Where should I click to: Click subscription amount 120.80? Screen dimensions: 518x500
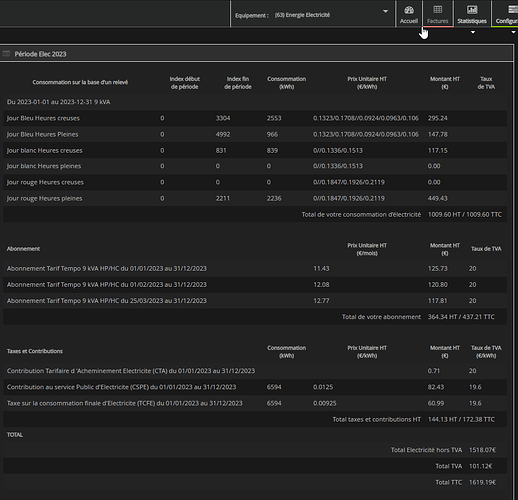(438, 284)
